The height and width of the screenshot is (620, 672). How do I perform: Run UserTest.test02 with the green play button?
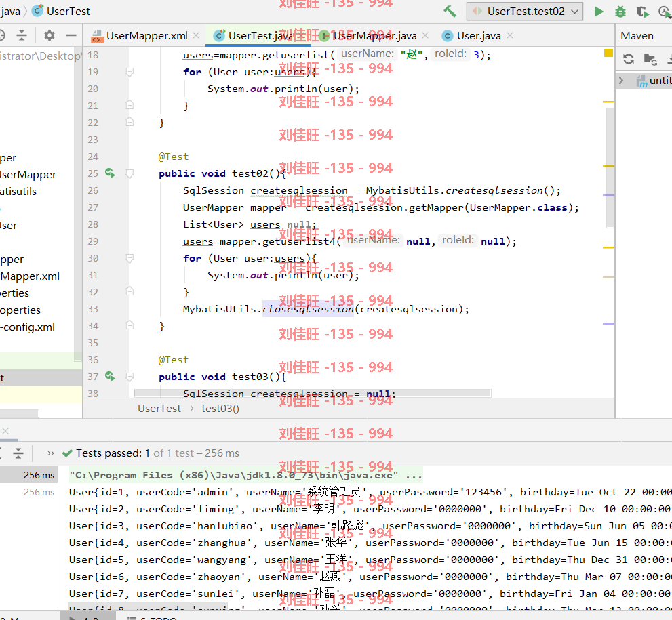(x=599, y=12)
